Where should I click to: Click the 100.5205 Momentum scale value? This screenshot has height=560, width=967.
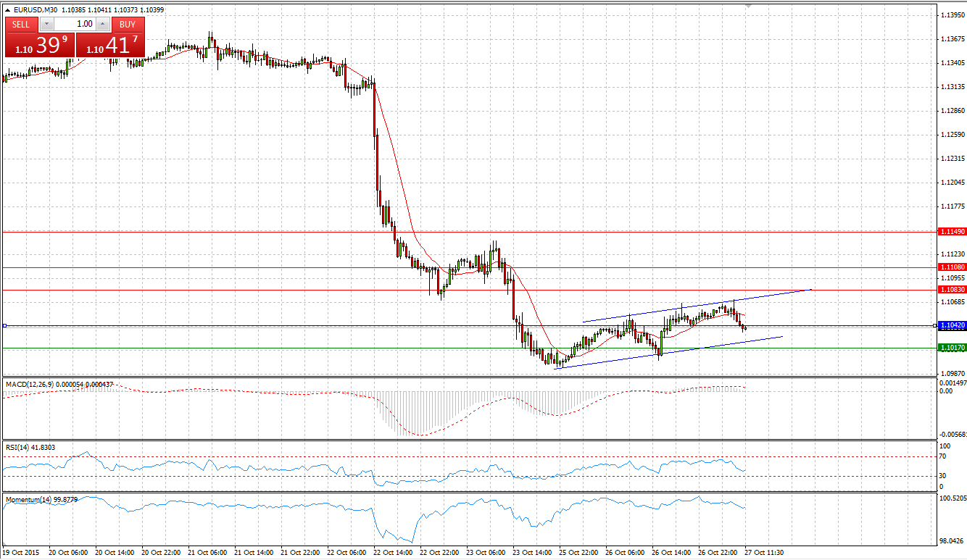point(952,498)
